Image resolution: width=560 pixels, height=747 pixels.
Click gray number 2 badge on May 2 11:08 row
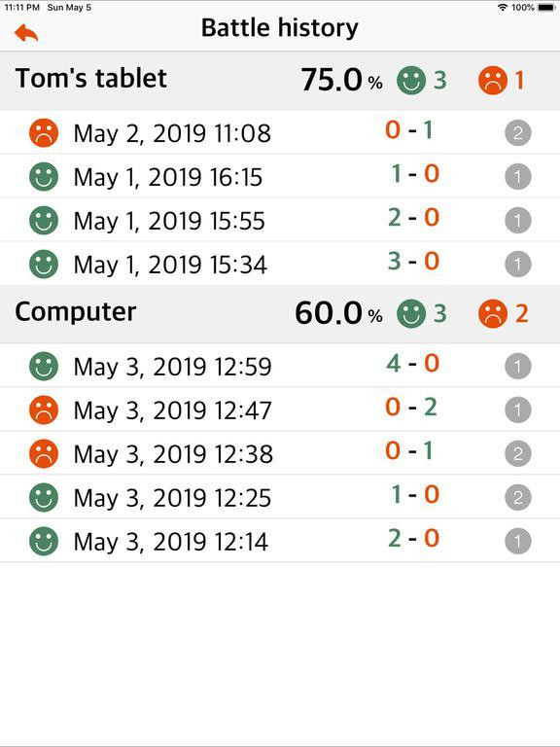coord(518,133)
